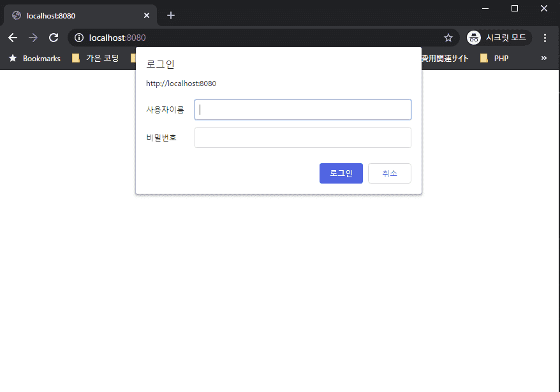View site information icon in address bar
Viewport: 560px width, 392px height.
[x=79, y=38]
